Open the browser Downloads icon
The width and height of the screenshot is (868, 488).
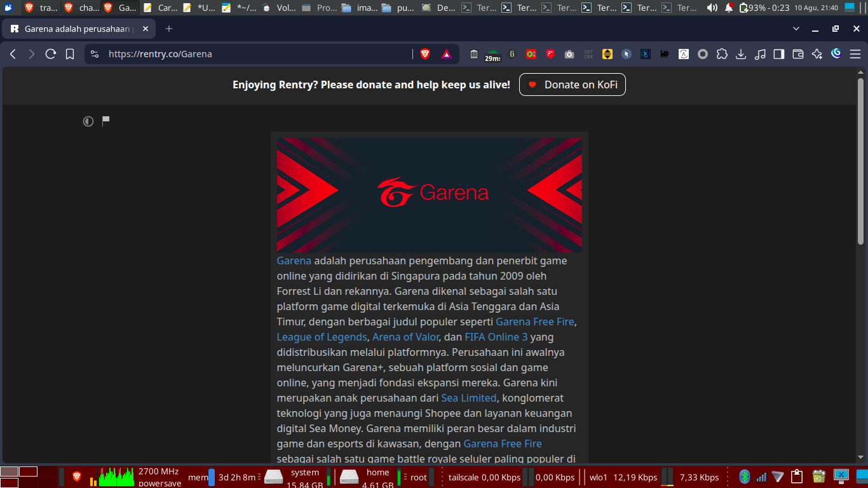pos(741,54)
